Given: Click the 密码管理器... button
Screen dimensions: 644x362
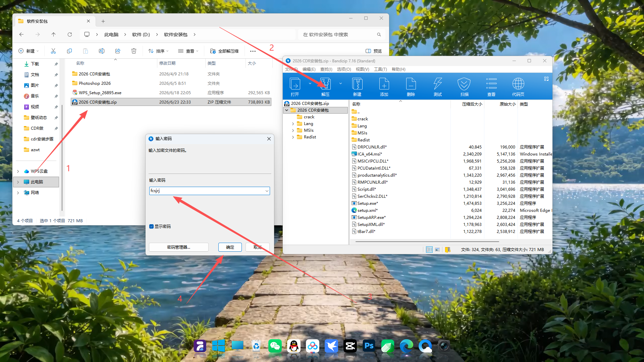Looking at the screenshot, I should click(179, 247).
